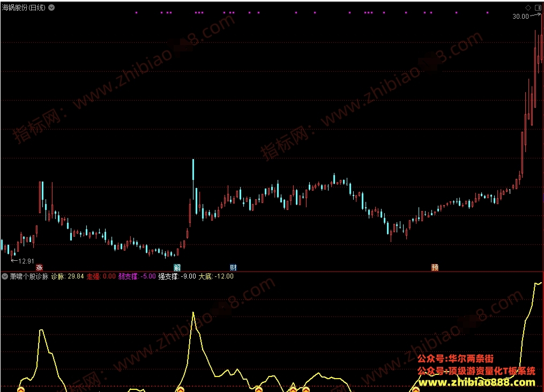The image size is (544, 392).
Task: Select the 弱支撑: -5.00 indicator value
Action: (x=137, y=276)
